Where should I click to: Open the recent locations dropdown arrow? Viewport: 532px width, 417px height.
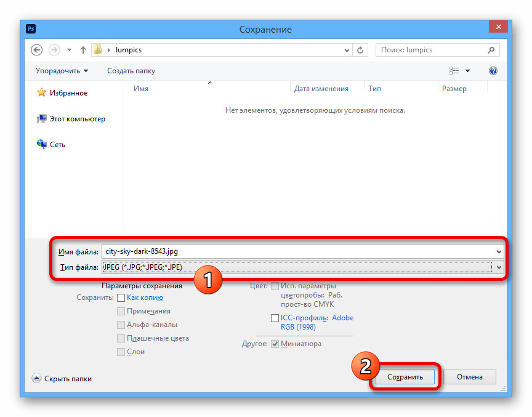(x=69, y=51)
